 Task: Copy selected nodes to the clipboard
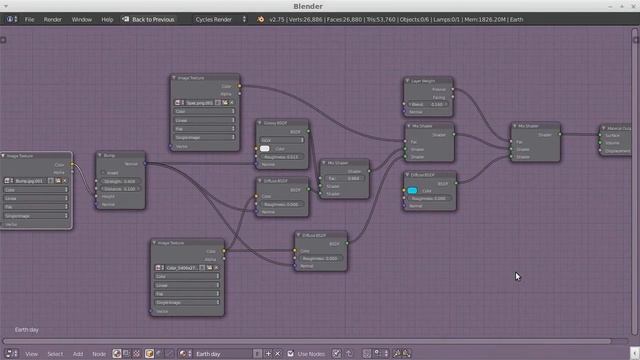tap(396, 353)
